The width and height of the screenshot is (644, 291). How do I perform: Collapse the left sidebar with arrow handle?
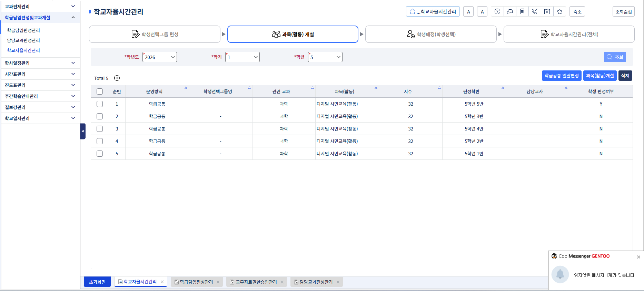click(x=83, y=131)
